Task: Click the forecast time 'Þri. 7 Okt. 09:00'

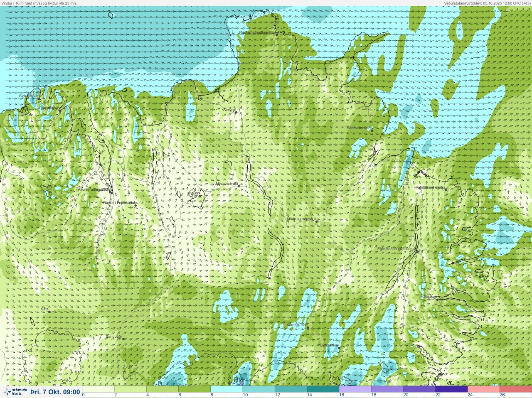Action: click(55, 392)
